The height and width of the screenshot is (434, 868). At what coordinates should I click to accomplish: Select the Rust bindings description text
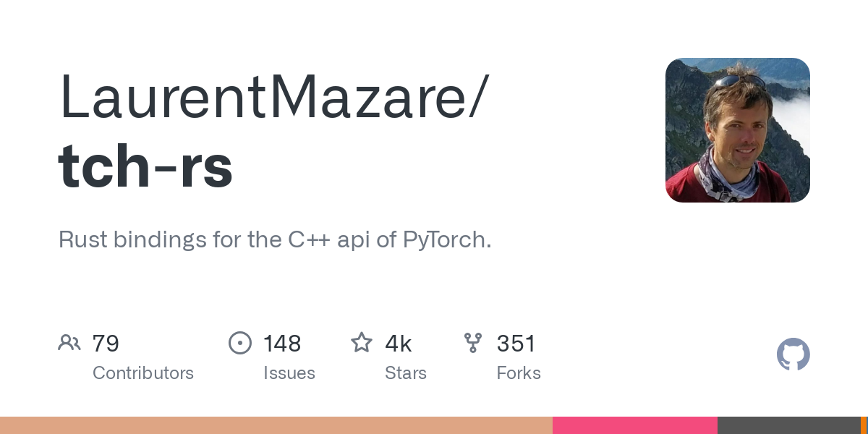point(275,239)
